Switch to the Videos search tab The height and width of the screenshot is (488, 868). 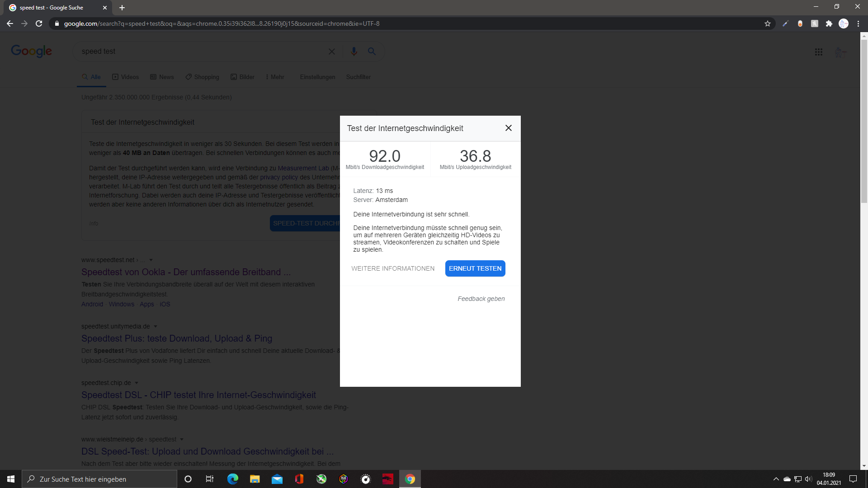[125, 77]
